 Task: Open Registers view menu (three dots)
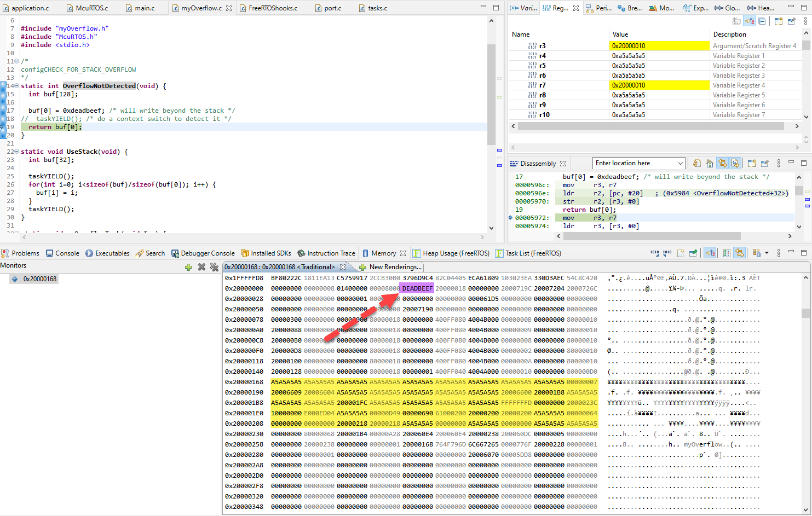[x=805, y=21]
